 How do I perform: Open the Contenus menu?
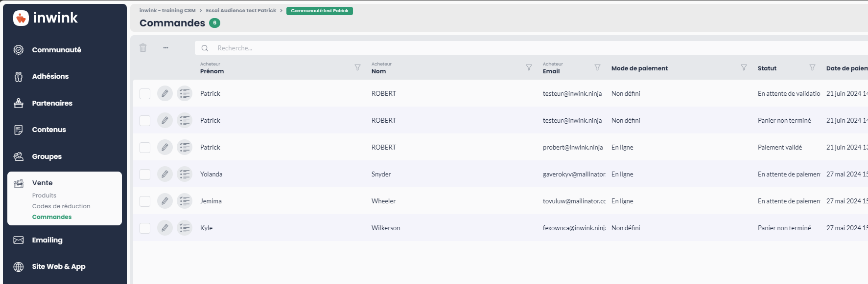49,130
